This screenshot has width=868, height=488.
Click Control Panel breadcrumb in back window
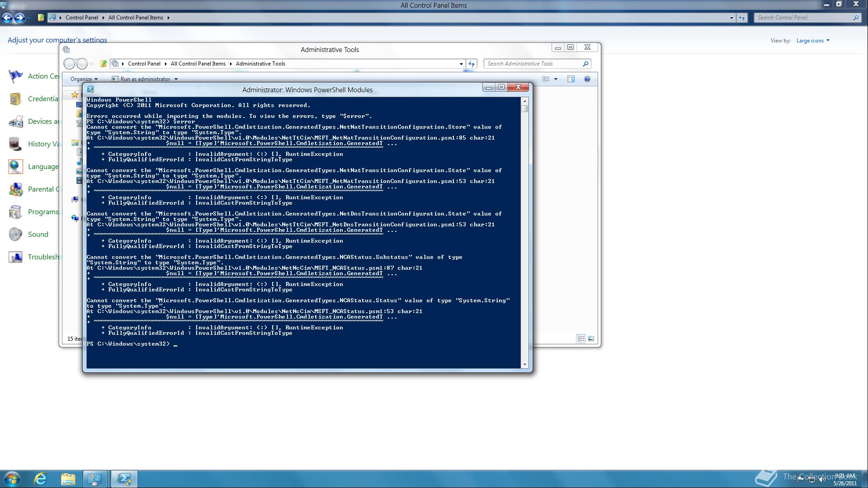coord(81,18)
